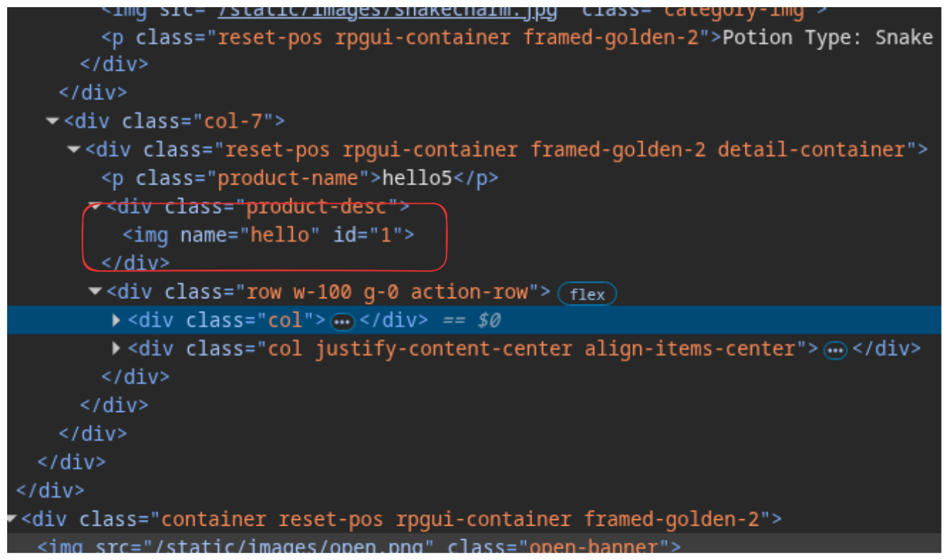This screenshot has height=560, width=948.
Task: Collapse the detail-container div arrow
Action: (73, 149)
